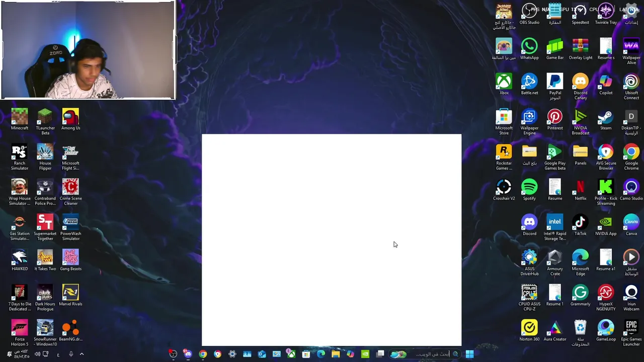Image resolution: width=644 pixels, height=362 pixels.
Task: Open Rockstar Games Launcher shortcut
Action: click(x=504, y=157)
